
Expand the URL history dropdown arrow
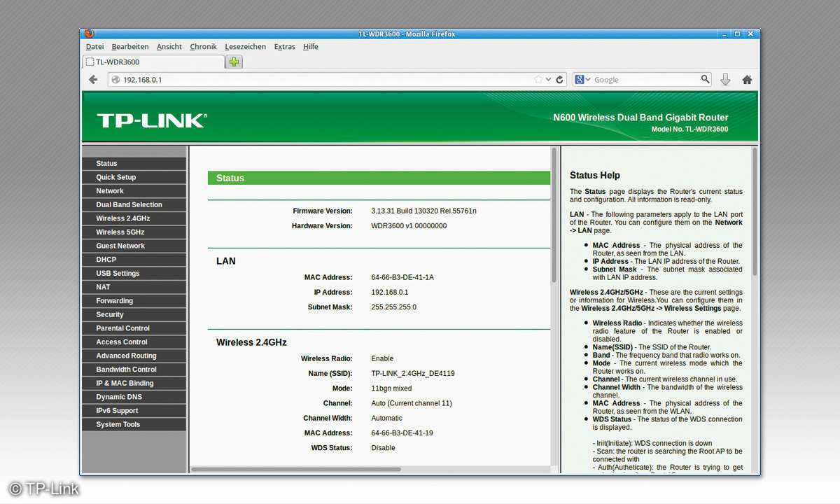[x=549, y=80]
